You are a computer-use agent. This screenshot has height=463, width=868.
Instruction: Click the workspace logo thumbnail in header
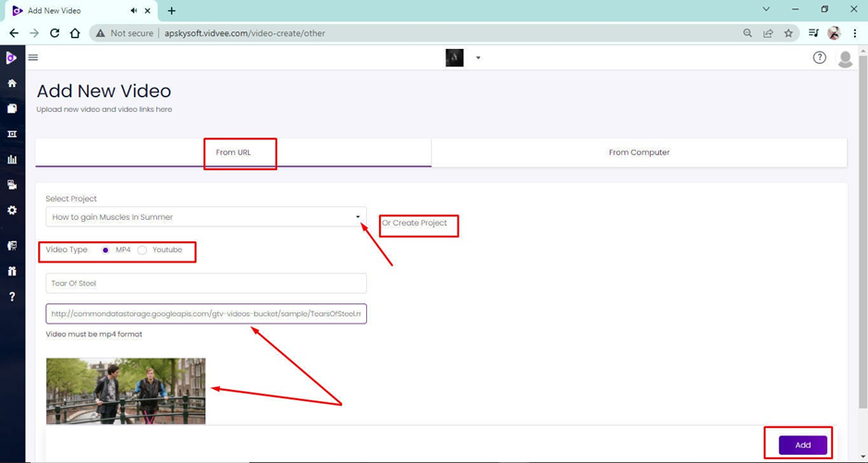pos(455,57)
